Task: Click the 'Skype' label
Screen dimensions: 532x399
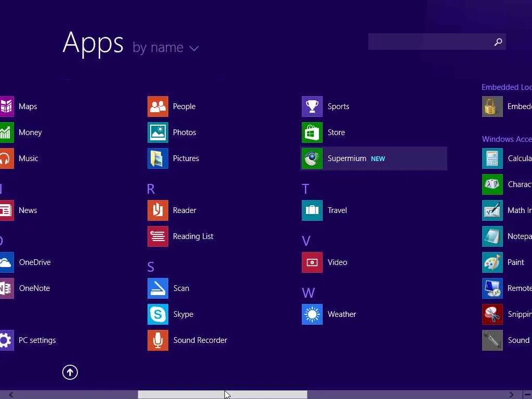Action: (183, 314)
